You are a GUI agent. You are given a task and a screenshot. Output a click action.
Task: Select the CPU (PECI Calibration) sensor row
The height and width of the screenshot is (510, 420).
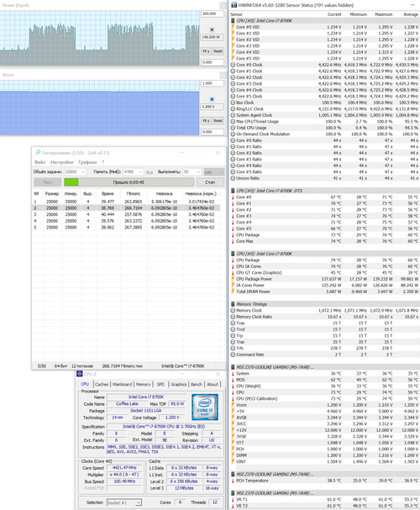324,398
